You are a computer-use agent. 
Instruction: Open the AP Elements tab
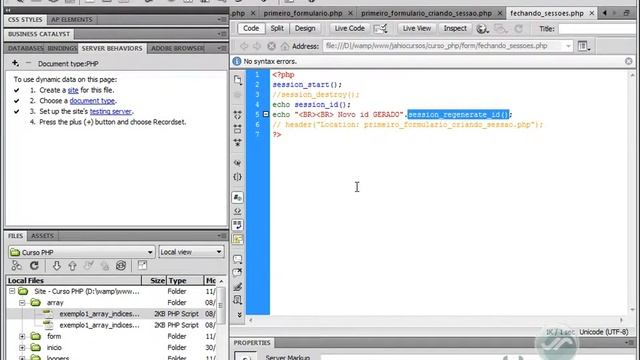72,20
